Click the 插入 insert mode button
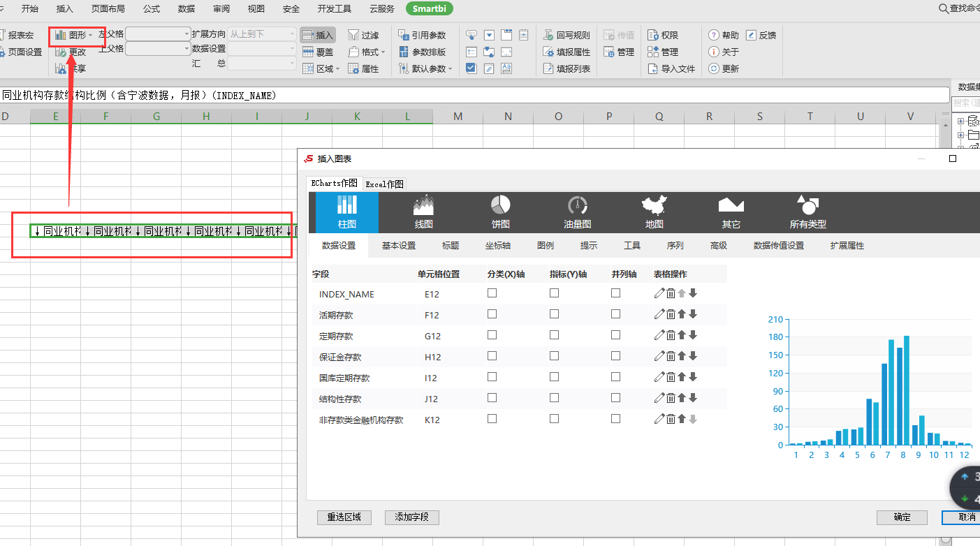Image resolution: width=980 pixels, height=546 pixels. (x=318, y=35)
